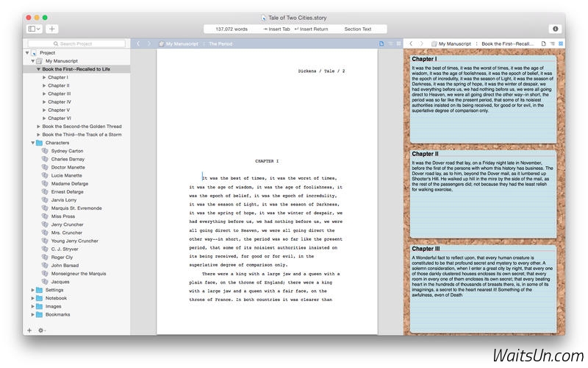Click the plus add-item toolbar button

point(51,29)
